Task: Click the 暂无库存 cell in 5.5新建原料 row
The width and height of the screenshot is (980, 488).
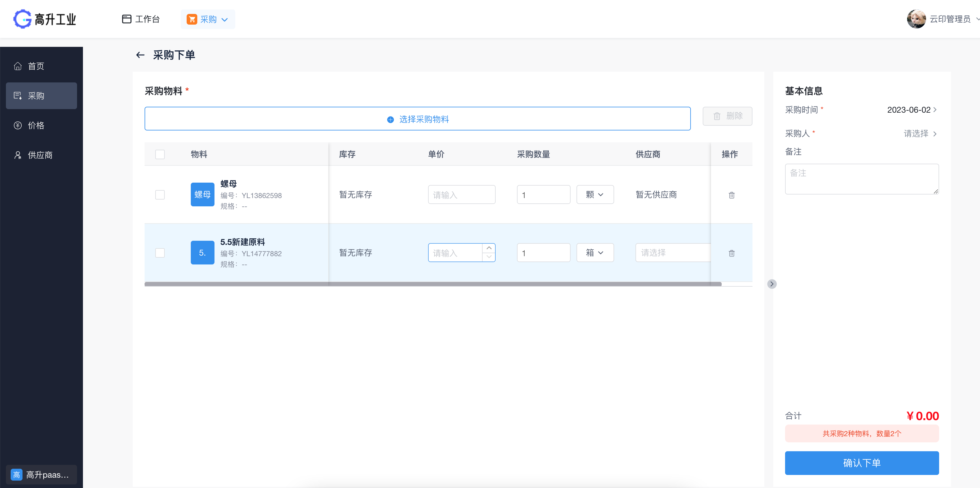Action: (x=355, y=253)
